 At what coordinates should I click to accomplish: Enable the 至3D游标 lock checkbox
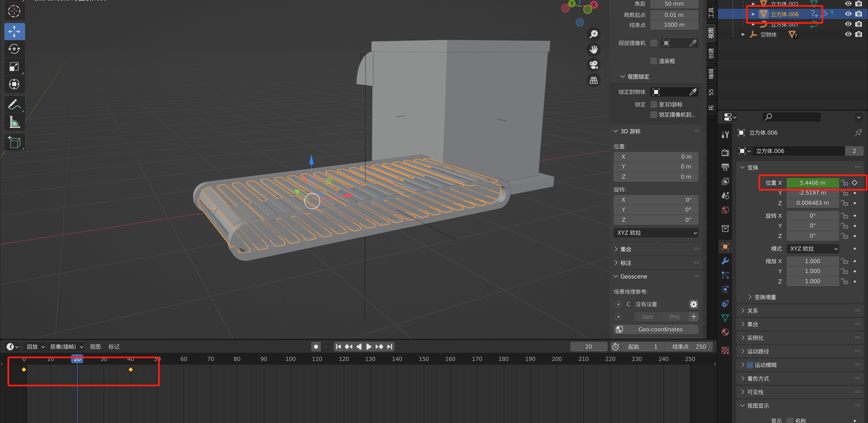click(653, 104)
